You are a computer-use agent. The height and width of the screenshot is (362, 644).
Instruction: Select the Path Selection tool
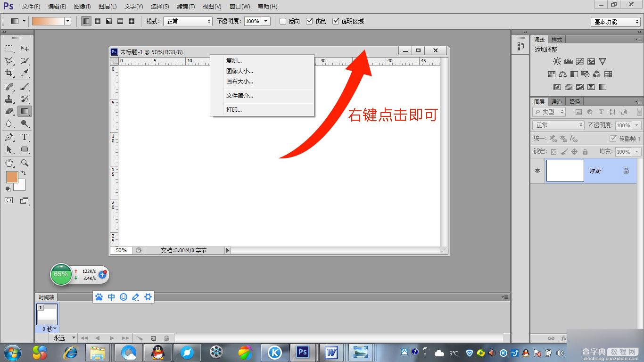9,149
